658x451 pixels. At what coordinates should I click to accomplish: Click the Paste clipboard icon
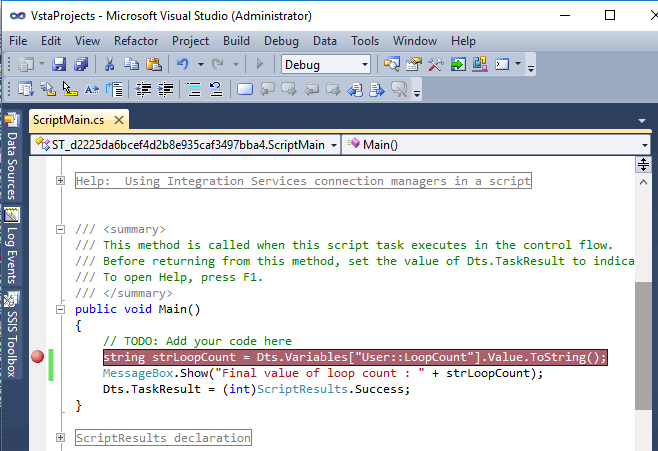point(153,65)
